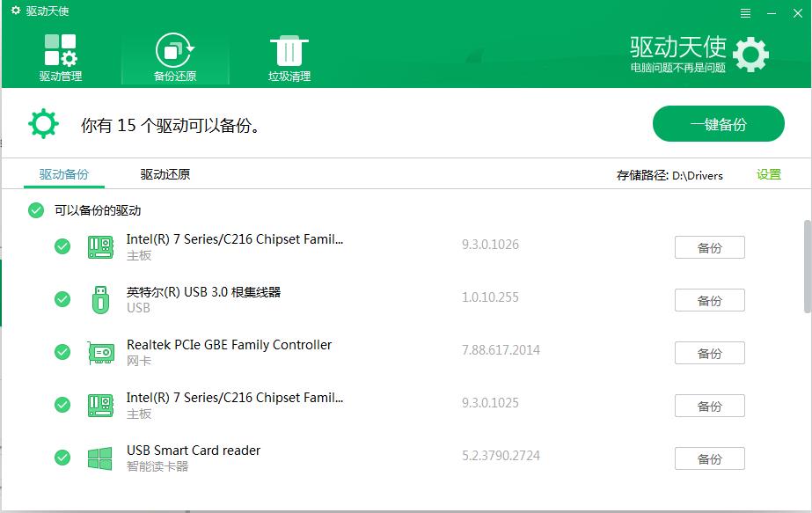This screenshot has height=513, width=812.
Task: Select the USB Smart Card reader name
Action: tap(194, 451)
